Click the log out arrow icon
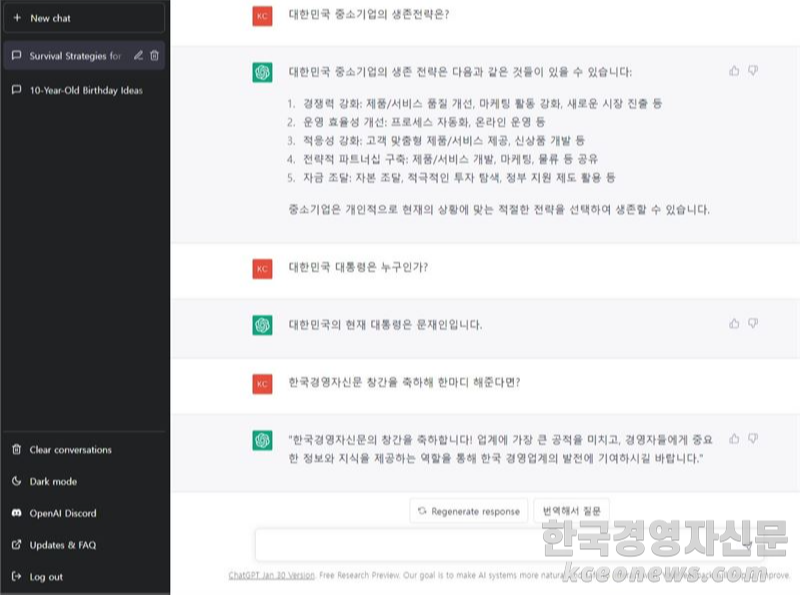 16,576
